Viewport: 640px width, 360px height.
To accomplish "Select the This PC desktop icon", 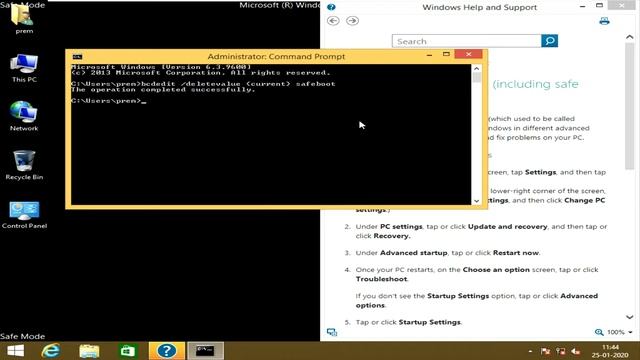I will tap(24, 68).
